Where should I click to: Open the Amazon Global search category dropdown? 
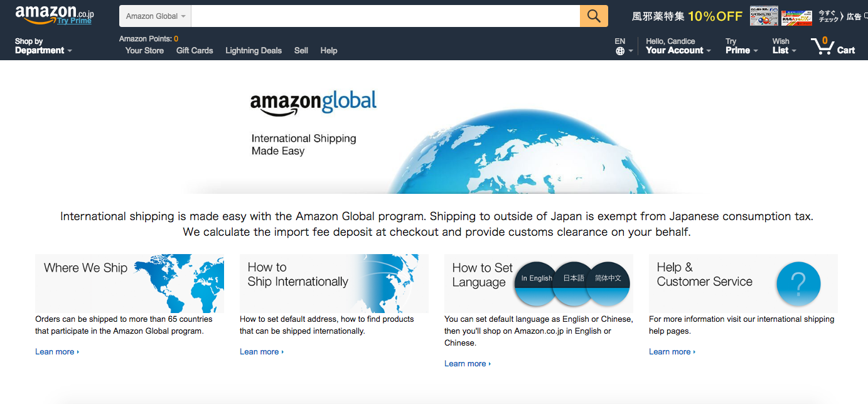click(156, 16)
